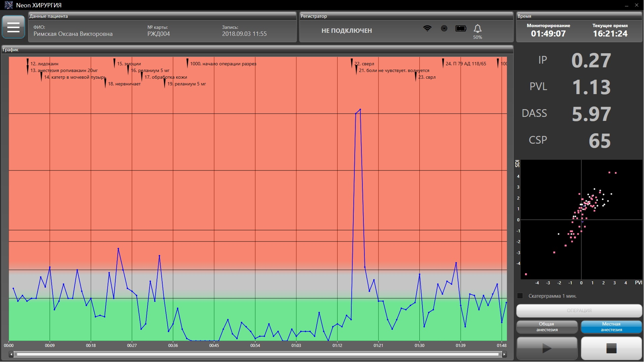Select 'Общая анестезия' mode

(x=547, y=327)
